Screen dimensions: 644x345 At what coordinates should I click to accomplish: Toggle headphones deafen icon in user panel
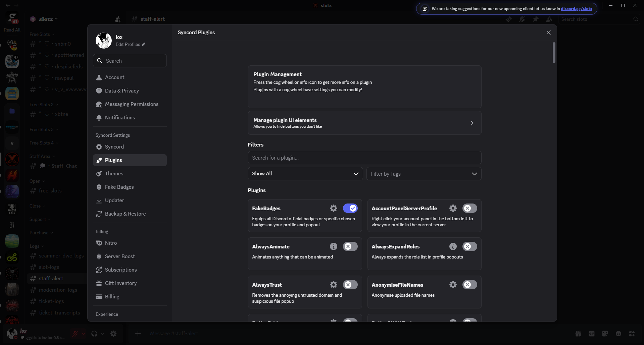pyautogui.click(x=94, y=334)
